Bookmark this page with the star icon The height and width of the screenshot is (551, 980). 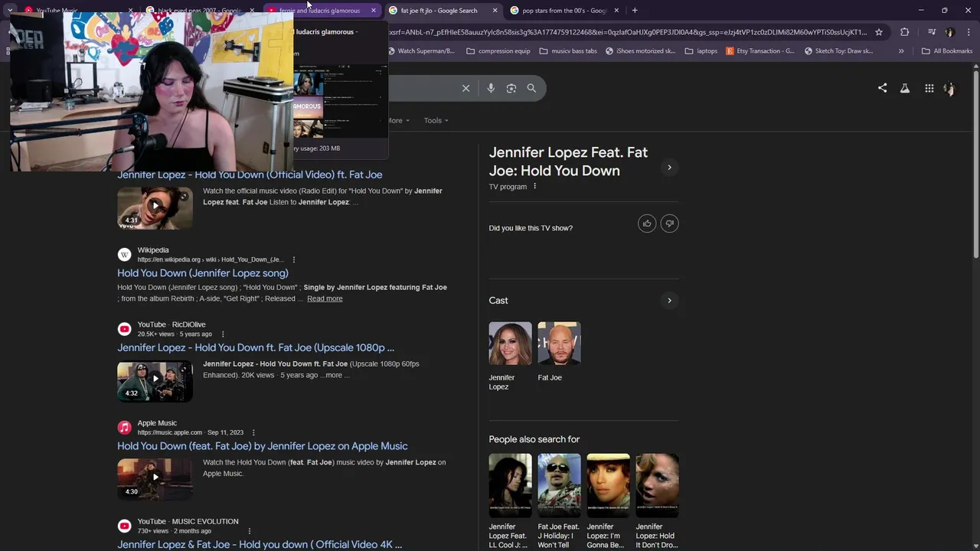pyautogui.click(x=879, y=32)
